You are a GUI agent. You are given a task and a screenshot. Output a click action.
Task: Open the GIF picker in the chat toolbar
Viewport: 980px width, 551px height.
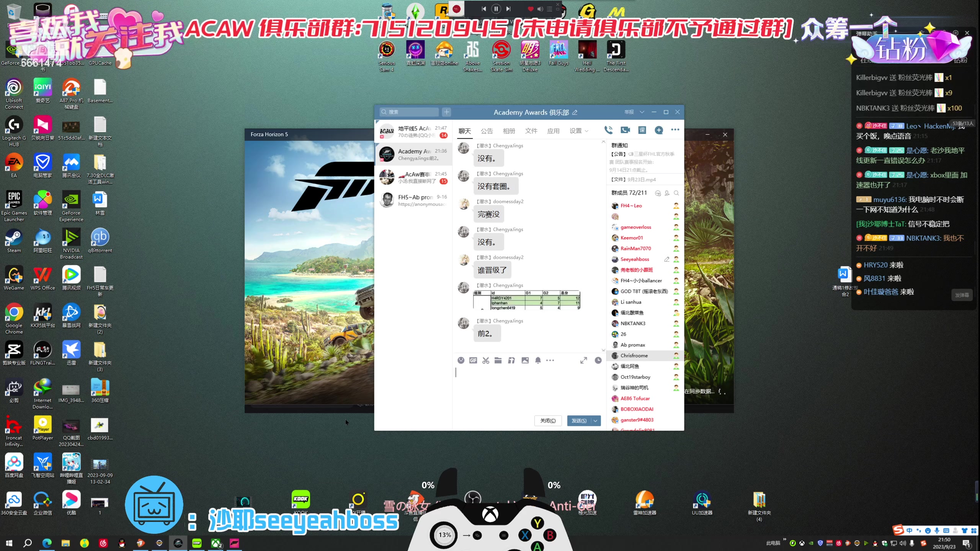click(x=473, y=360)
